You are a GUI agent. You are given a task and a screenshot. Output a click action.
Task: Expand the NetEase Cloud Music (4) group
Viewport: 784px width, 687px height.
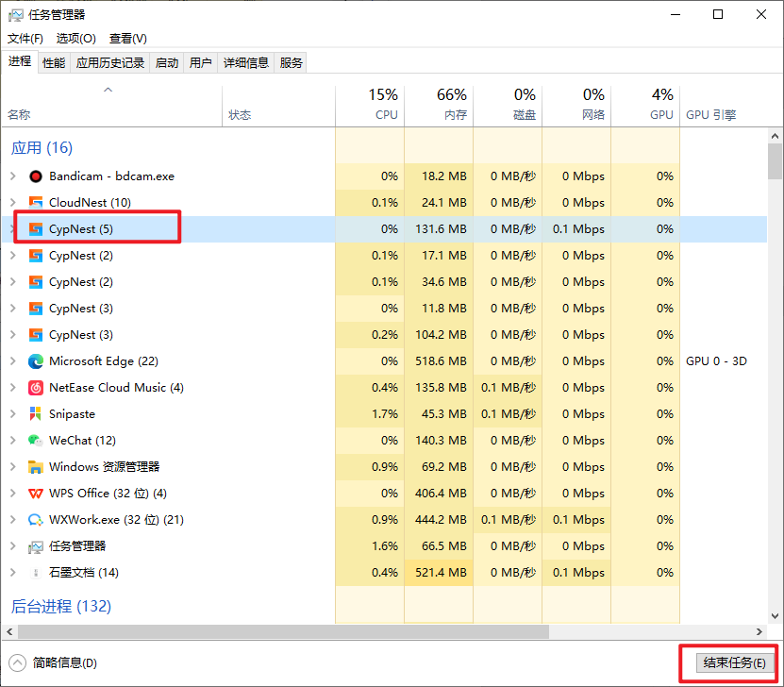(x=13, y=388)
